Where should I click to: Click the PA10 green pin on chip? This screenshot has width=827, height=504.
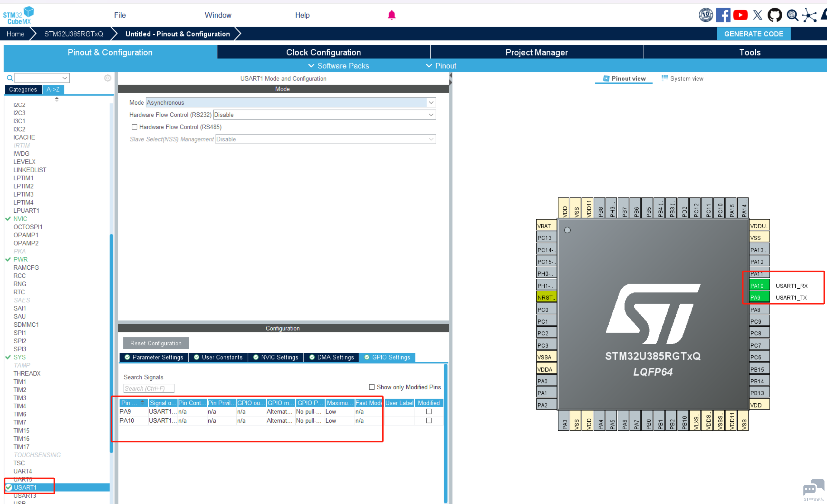(759, 286)
